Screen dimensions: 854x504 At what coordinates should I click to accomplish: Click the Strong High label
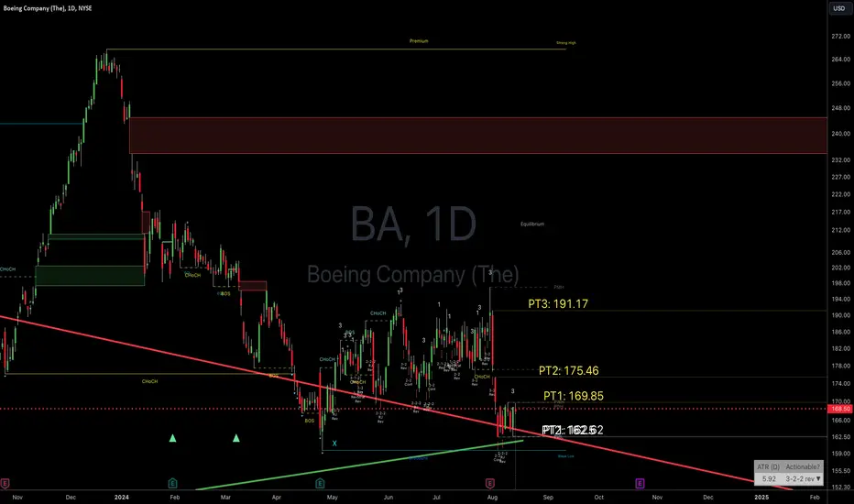pos(566,42)
